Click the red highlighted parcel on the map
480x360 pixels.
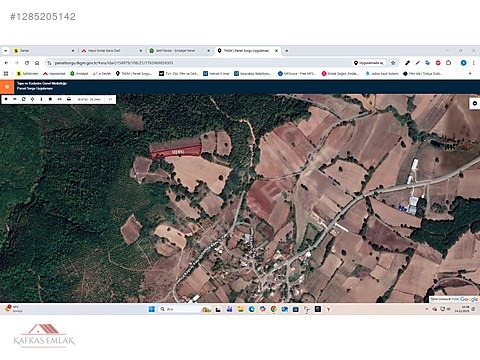pyautogui.click(x=176, y=152)
